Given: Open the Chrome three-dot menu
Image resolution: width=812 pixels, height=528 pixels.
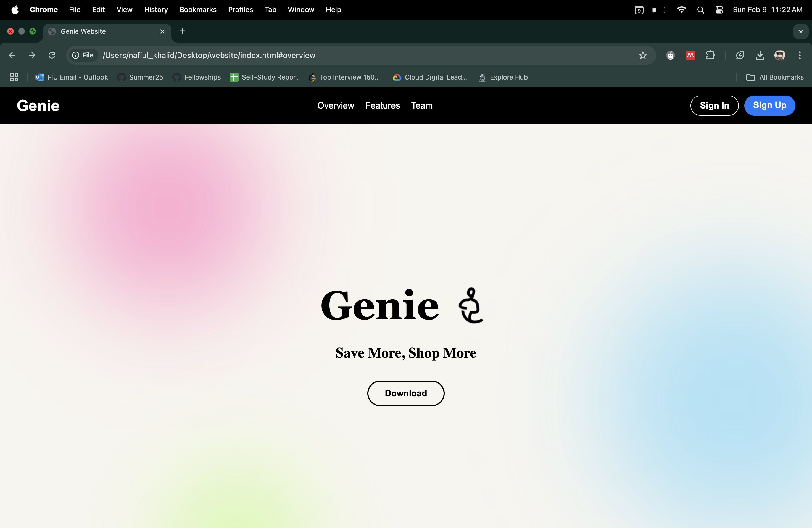Looking at the screenshot, I should (x=800, y=55).
